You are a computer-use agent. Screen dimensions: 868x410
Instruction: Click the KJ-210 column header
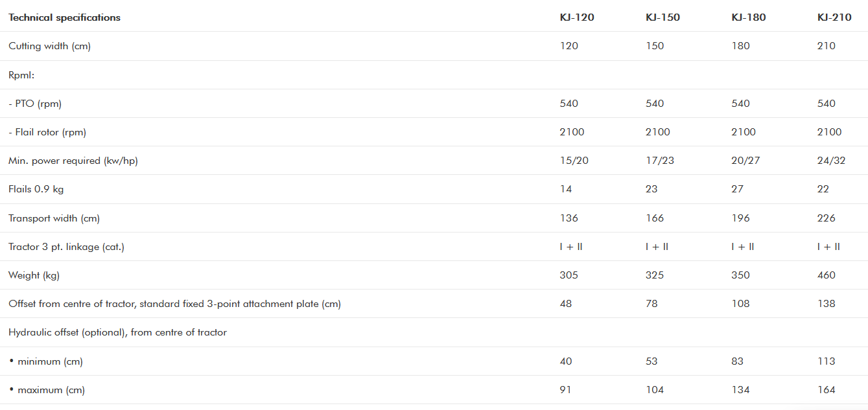[834, 17]
